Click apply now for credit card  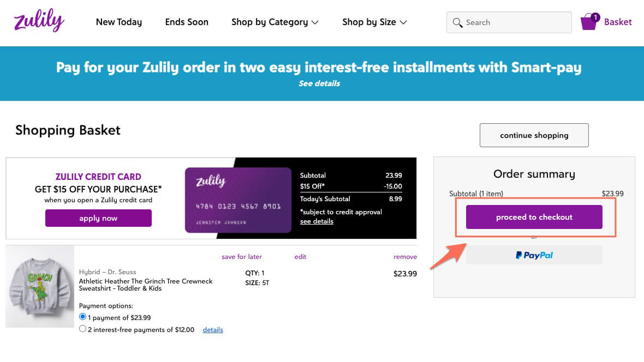click(98, 218)
